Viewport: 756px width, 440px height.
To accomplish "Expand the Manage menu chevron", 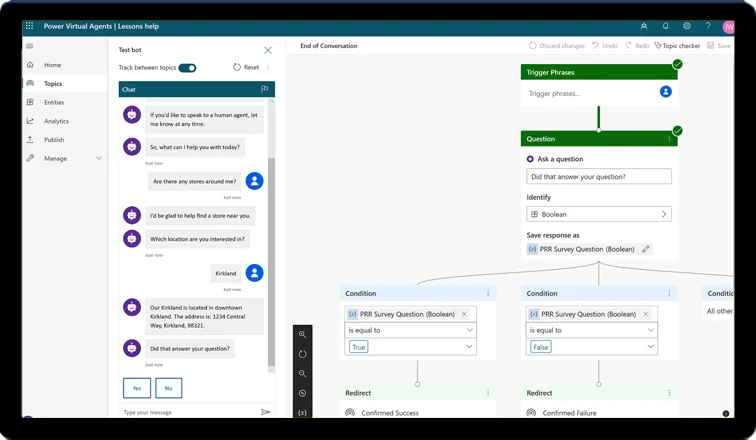I will click(x=99, y=158).
